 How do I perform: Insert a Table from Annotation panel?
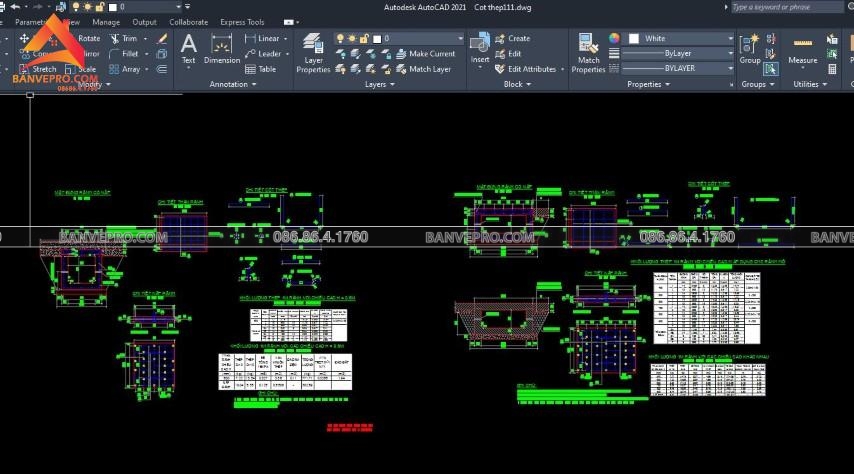260,69
